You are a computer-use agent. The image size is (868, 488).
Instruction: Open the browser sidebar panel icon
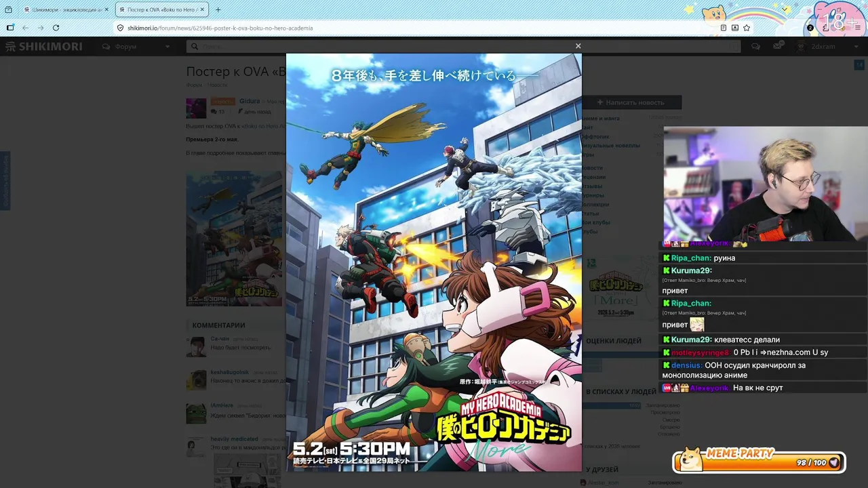(x=10, y=28)
